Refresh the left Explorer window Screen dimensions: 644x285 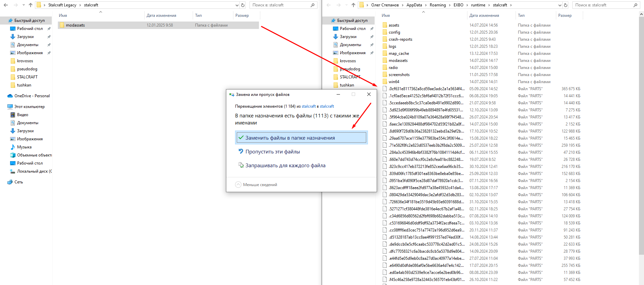(x=243, y=5)
